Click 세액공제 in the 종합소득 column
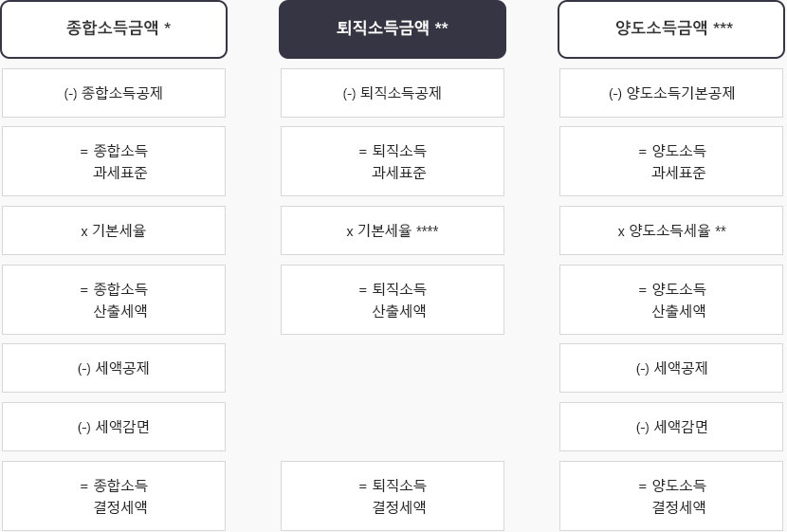787x532 pixels. click(x=114, y=368)
